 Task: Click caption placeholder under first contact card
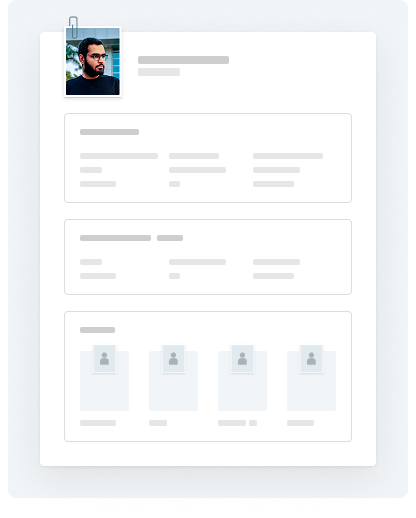point(98,423)
